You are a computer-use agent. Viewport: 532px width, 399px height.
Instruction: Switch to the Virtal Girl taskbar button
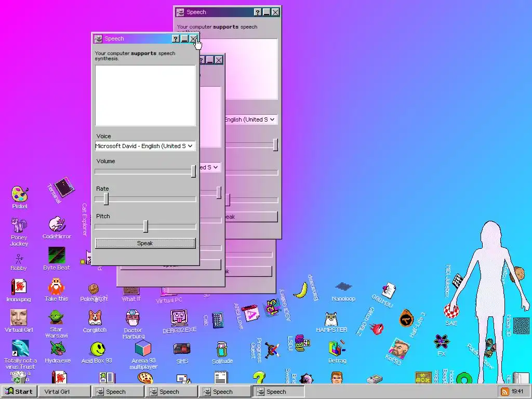(x=64, y=392)
